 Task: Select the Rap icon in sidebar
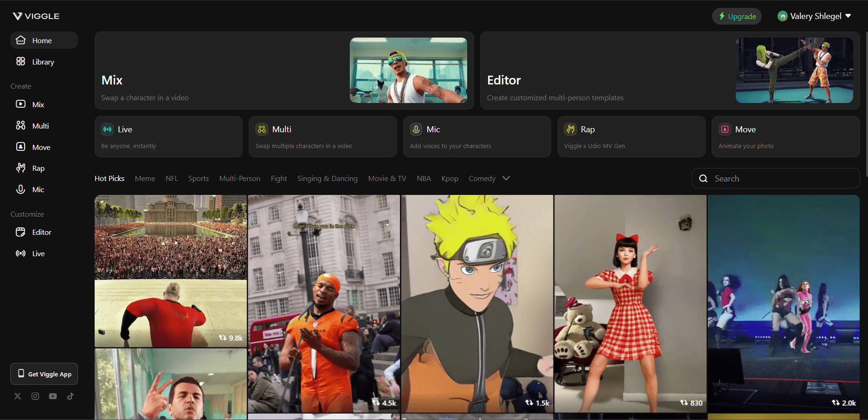click(21, 168)
